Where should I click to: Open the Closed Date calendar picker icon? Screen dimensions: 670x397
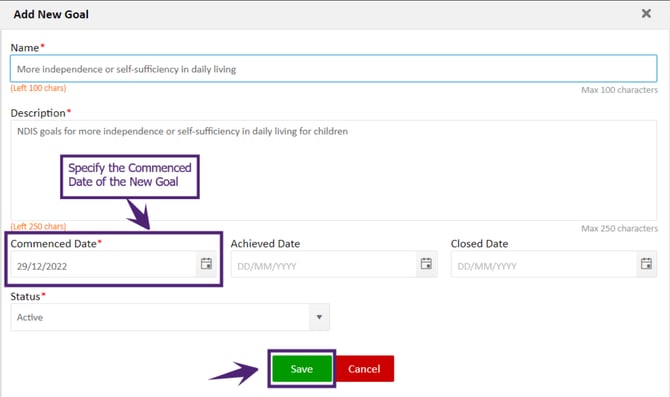coord(646,264)
